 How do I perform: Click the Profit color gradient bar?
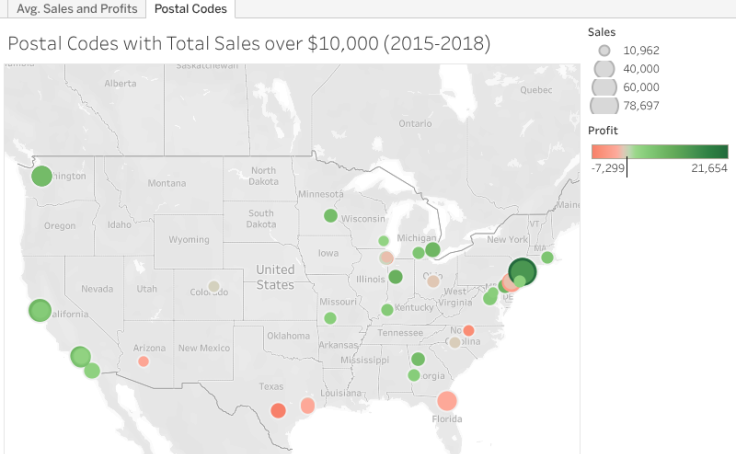click(x=659, y=152)
